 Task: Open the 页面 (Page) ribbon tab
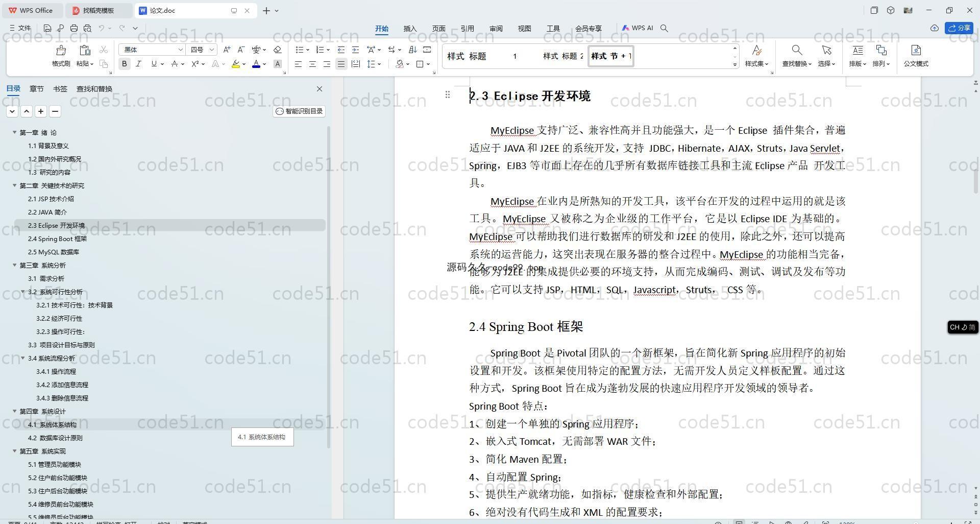click(439, 29)
